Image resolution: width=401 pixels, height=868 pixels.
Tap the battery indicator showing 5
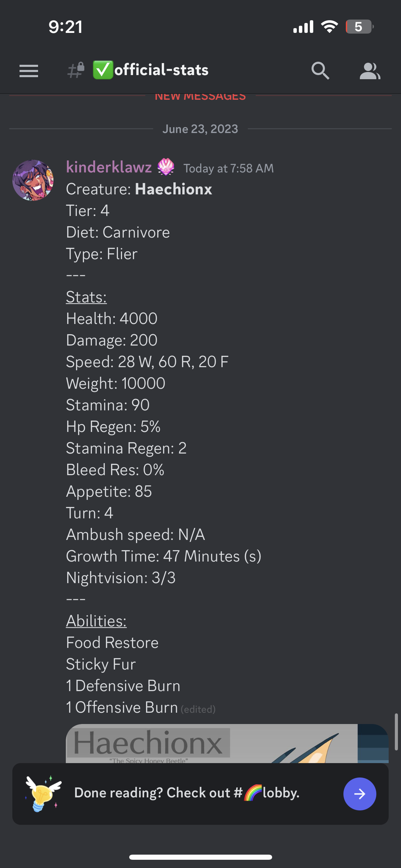(359, 26)
